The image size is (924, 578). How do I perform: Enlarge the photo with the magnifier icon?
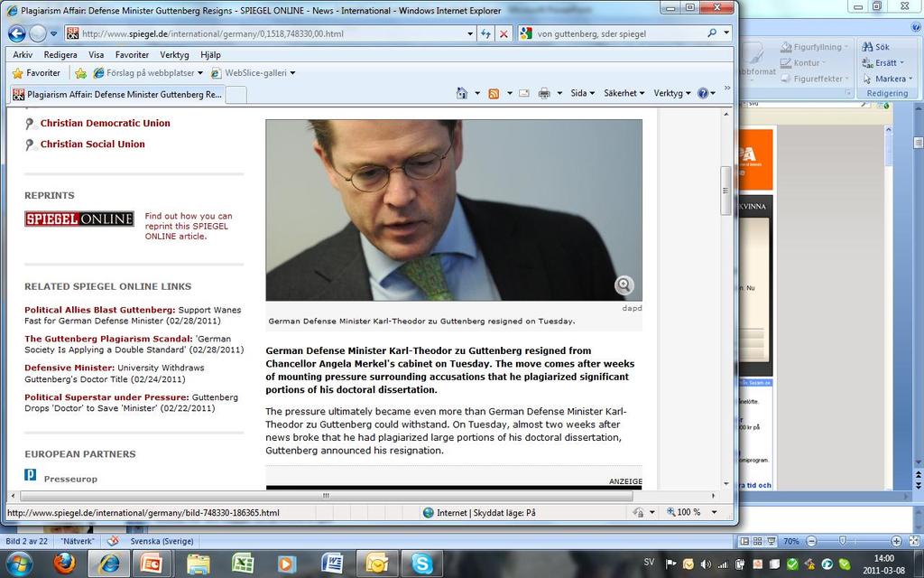[624, 285]
